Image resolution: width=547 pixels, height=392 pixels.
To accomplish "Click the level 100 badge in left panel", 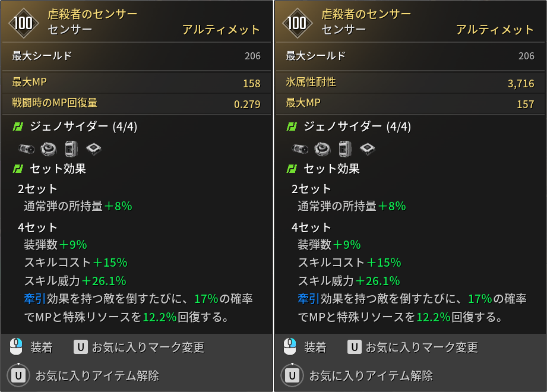I will coord(23,23).
